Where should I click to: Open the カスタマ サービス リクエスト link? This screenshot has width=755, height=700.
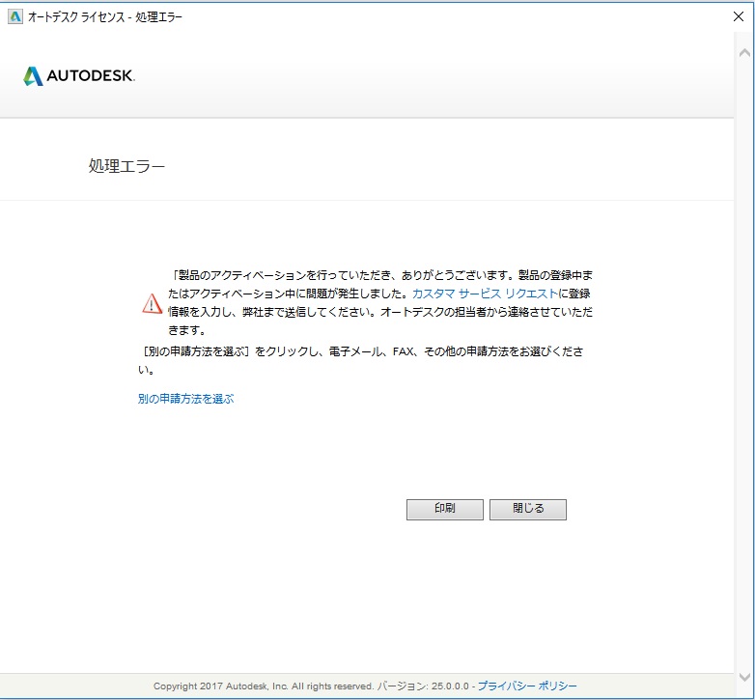485,294
